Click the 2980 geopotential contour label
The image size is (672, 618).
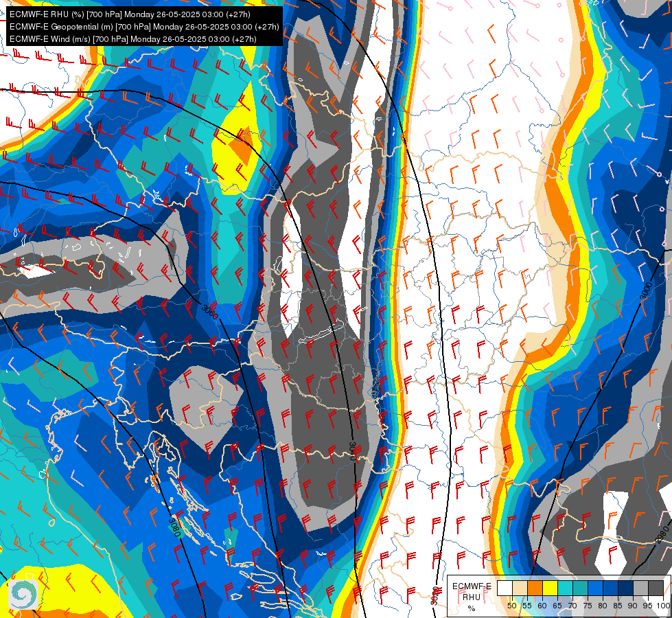click(663, 535)
